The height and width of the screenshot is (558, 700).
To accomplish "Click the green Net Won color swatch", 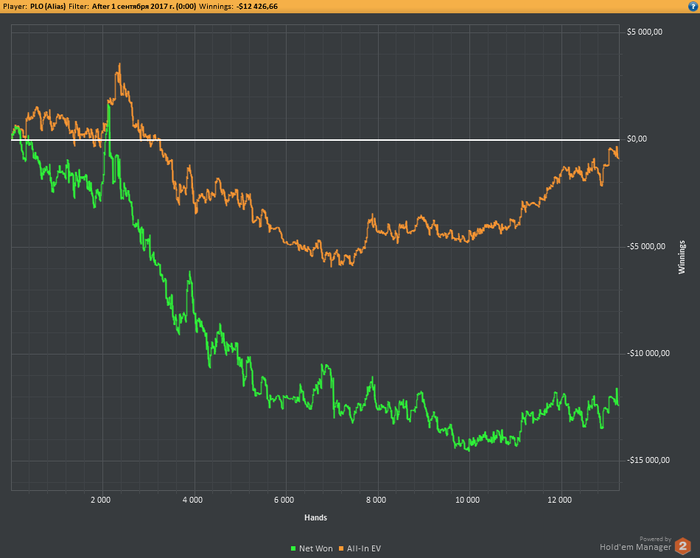I will (293, 549).
